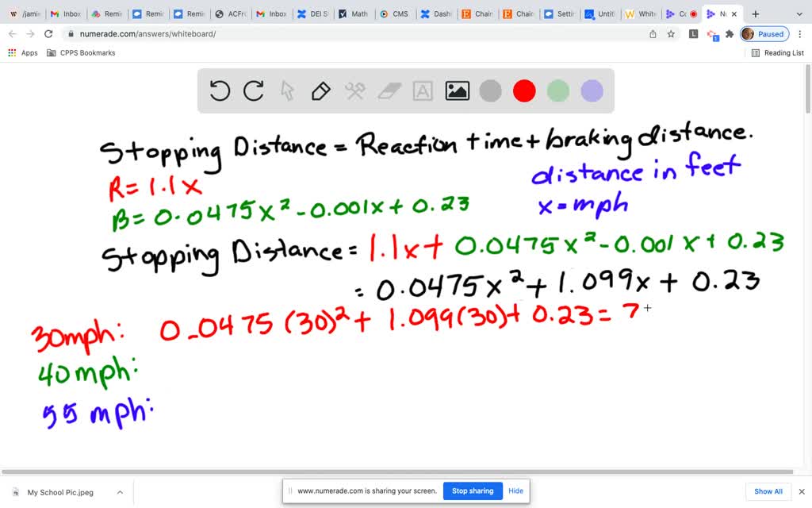Select the text box tool
This screenshot has width=812, height=508.
423,91
